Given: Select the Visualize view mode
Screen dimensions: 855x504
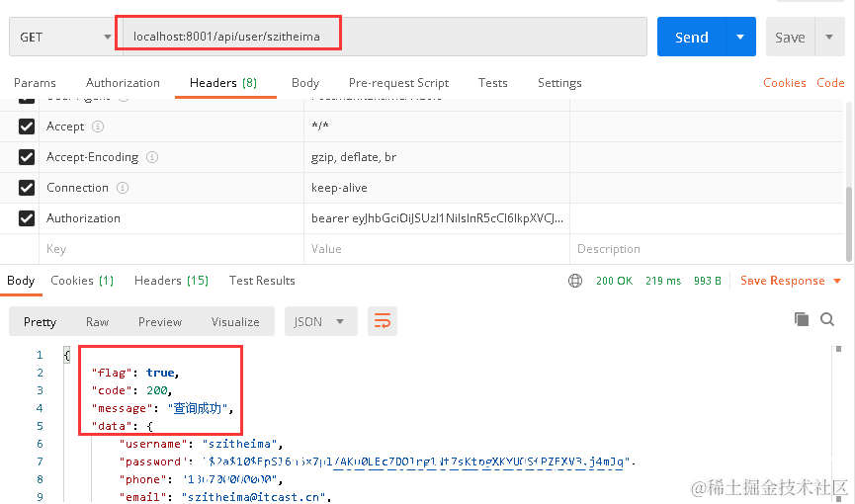Looking at the screenshot, I should pyautogui.click(x=235, y=322).
